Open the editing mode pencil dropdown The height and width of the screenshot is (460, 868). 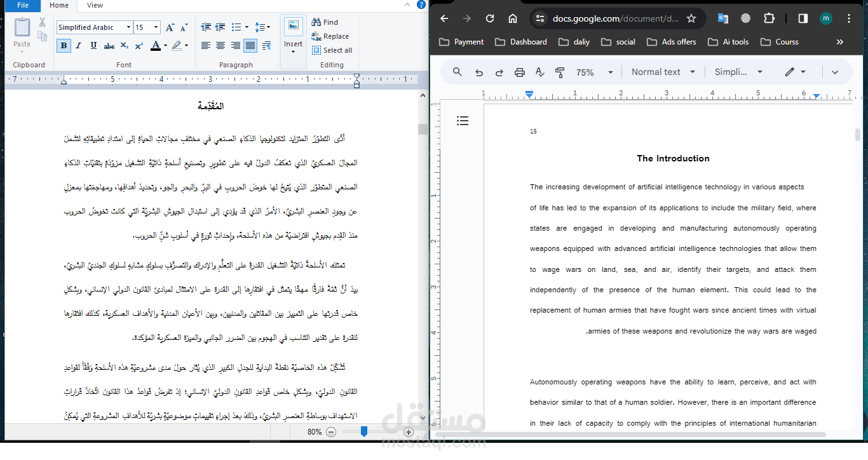[x=795, y=72]
